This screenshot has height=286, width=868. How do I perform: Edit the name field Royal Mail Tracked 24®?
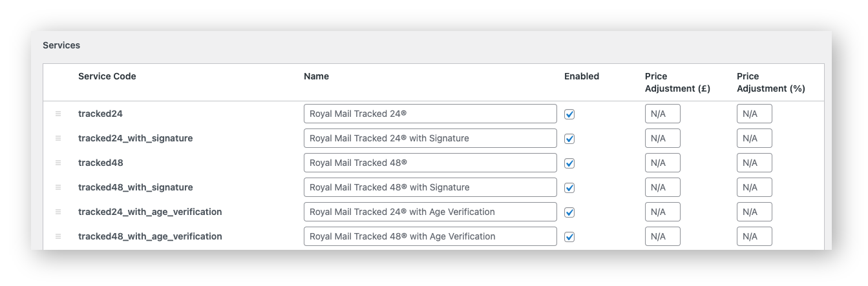430,114
